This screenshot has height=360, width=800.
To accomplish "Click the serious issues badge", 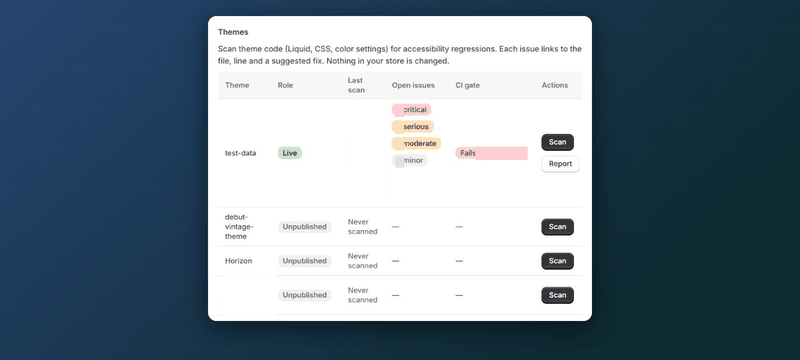I will [413, 126].
